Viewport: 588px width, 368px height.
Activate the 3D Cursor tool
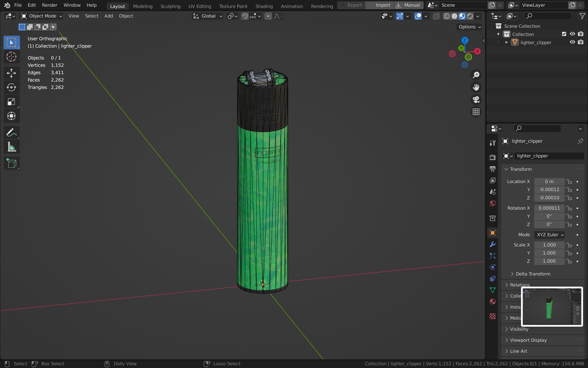[x=12, y=57]
